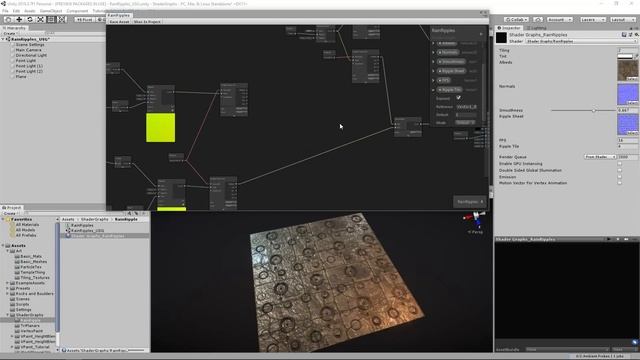
Task: Select RainRipples_USG scene asset in Project
Action: (x=87, y=231)
